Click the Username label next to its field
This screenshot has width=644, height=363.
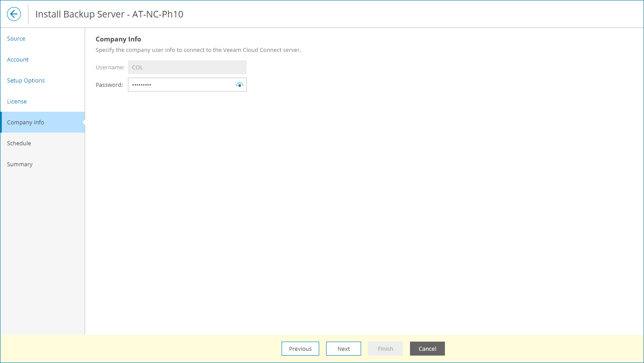tap(110, 67)
